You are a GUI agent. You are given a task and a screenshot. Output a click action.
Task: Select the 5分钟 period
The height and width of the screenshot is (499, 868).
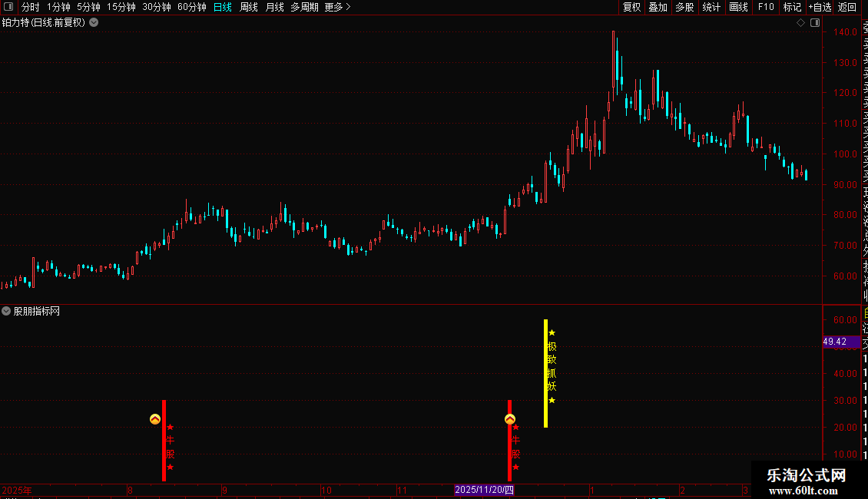click(x=88, y=7)
